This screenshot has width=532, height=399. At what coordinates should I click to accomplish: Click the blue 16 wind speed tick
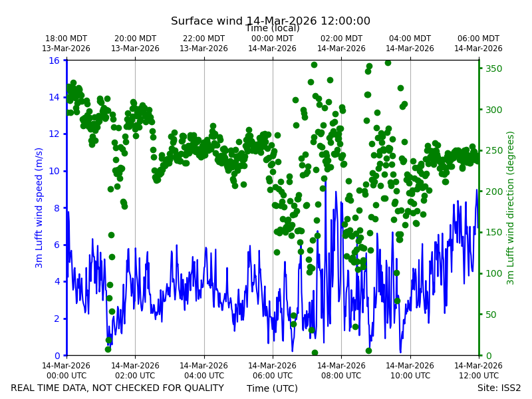55,61
